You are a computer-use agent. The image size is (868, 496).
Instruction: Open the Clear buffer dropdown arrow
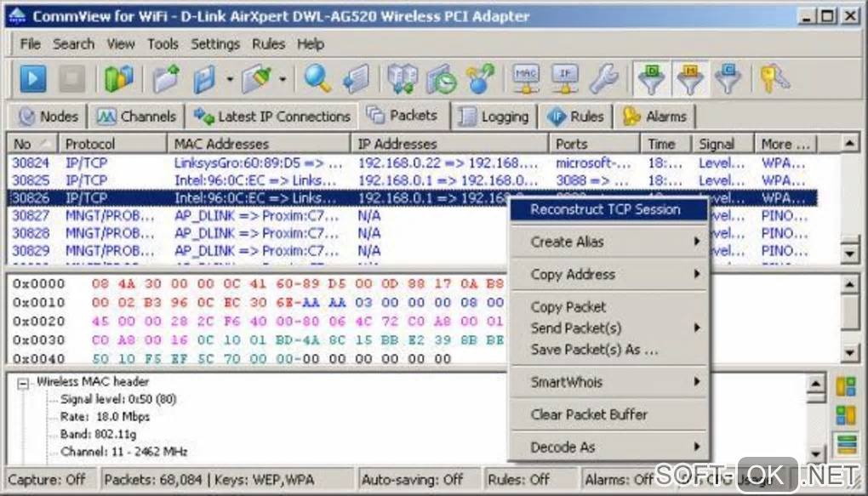[283, 79]
